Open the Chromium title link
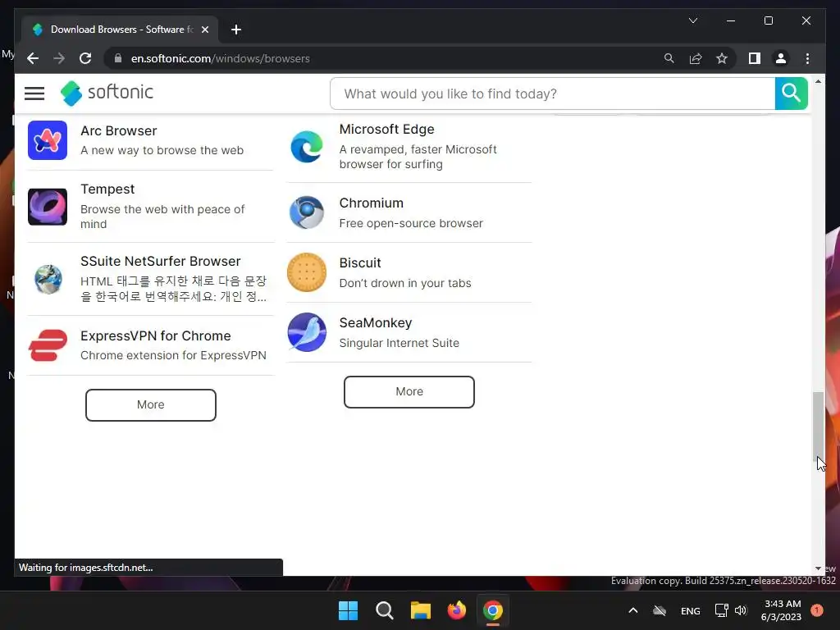 [x=372, y=203]
